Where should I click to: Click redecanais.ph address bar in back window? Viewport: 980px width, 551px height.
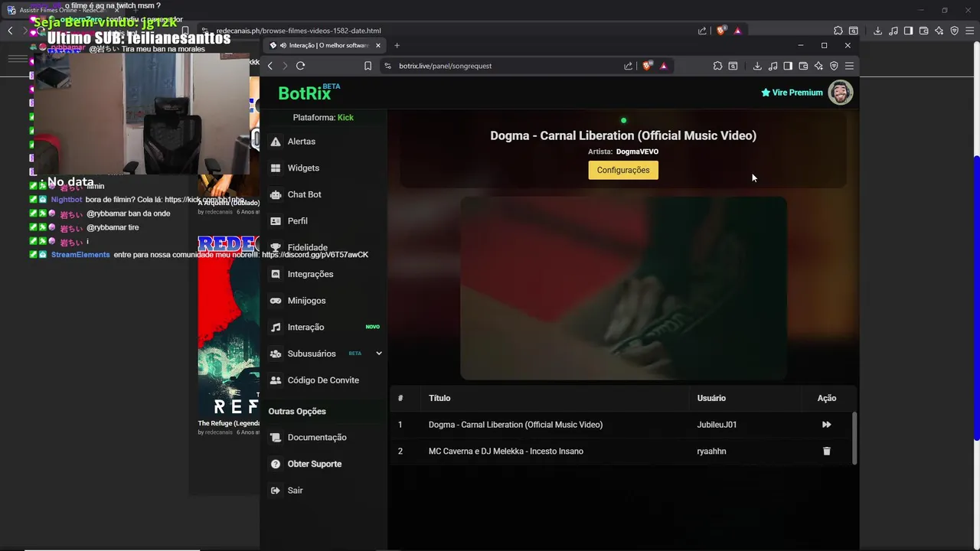tap(452, 31)
